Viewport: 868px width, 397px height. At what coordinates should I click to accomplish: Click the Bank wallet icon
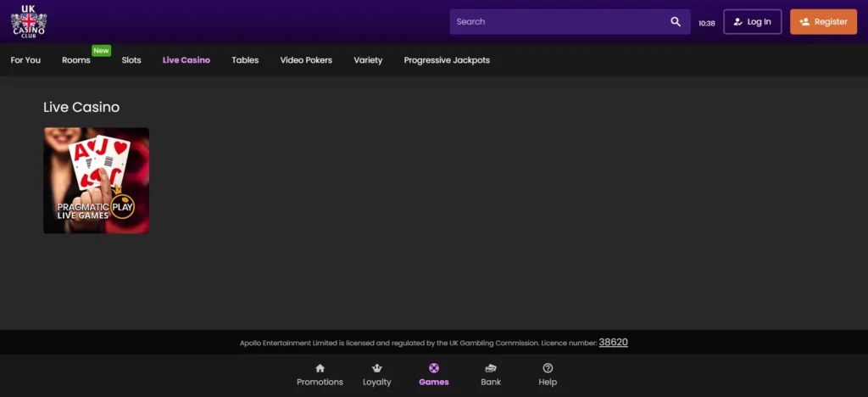click(x=491, y=368)
